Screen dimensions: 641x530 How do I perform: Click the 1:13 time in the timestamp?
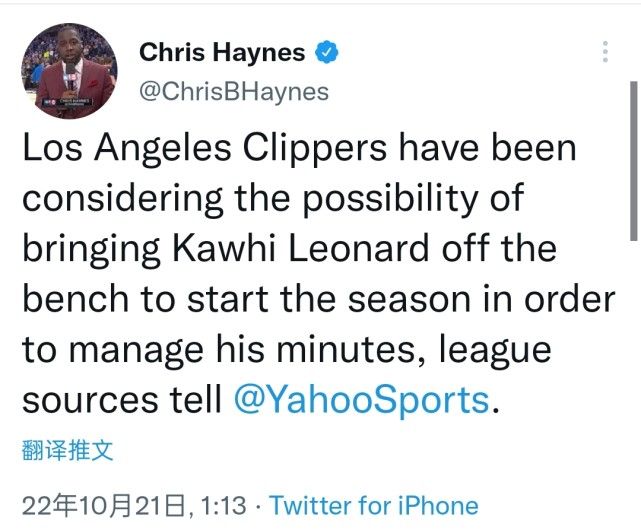[x=224, y=505]
